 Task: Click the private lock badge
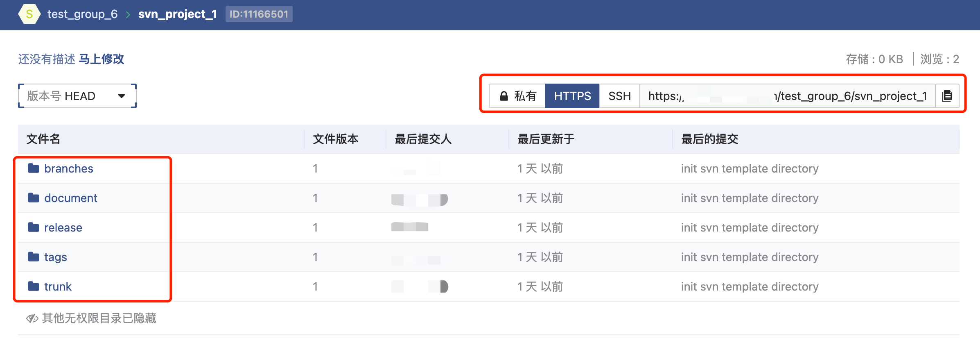(x=517, y=96)
